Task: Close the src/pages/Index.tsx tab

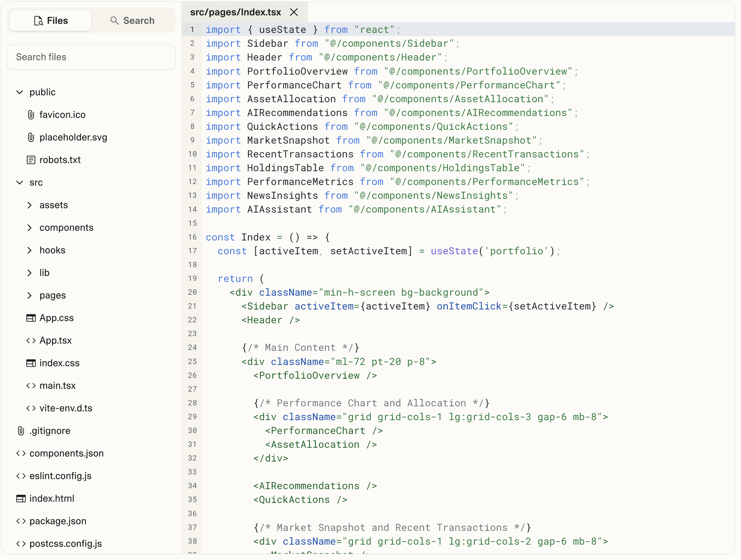Action: pos(294,13)
